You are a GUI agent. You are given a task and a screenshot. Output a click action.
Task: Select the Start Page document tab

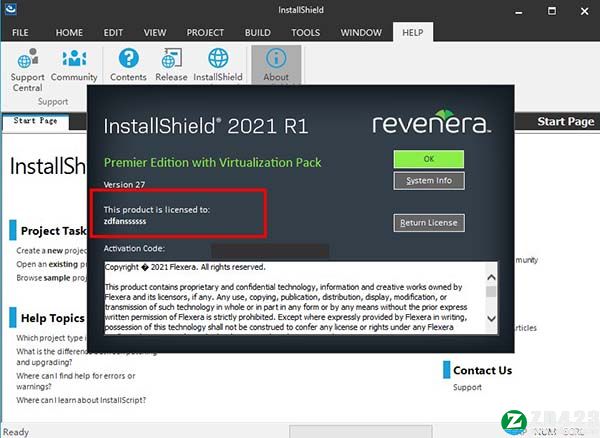pos(36,121)
